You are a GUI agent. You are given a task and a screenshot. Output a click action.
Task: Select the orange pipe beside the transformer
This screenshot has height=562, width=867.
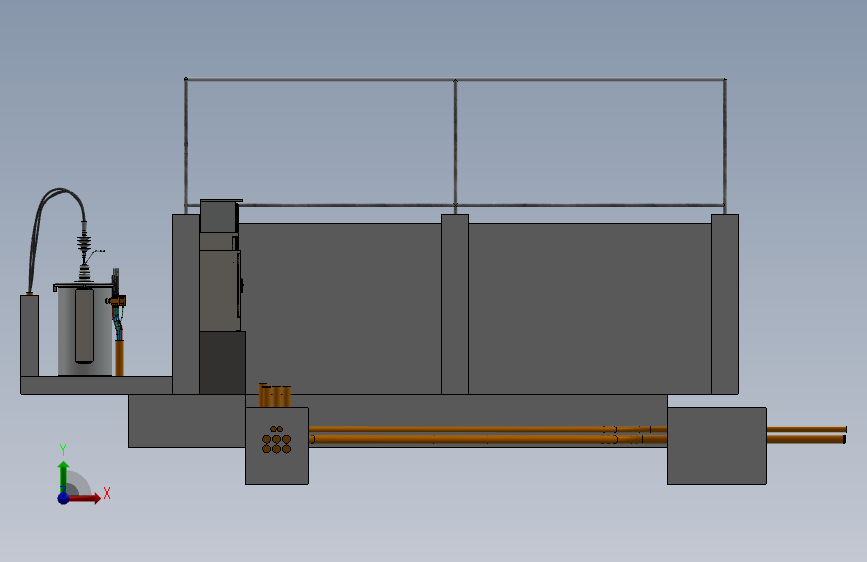[x=119, y=358]
